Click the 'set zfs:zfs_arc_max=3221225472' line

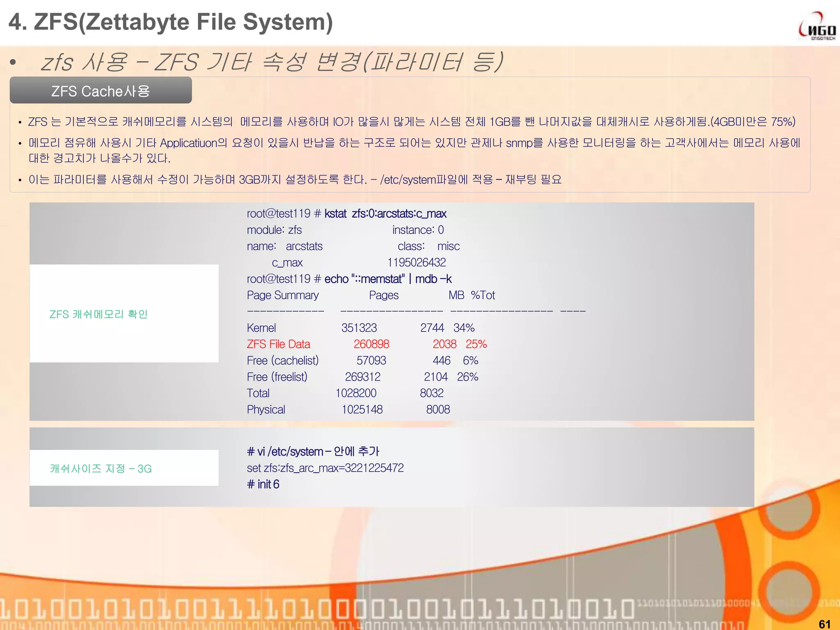point(325,468)
